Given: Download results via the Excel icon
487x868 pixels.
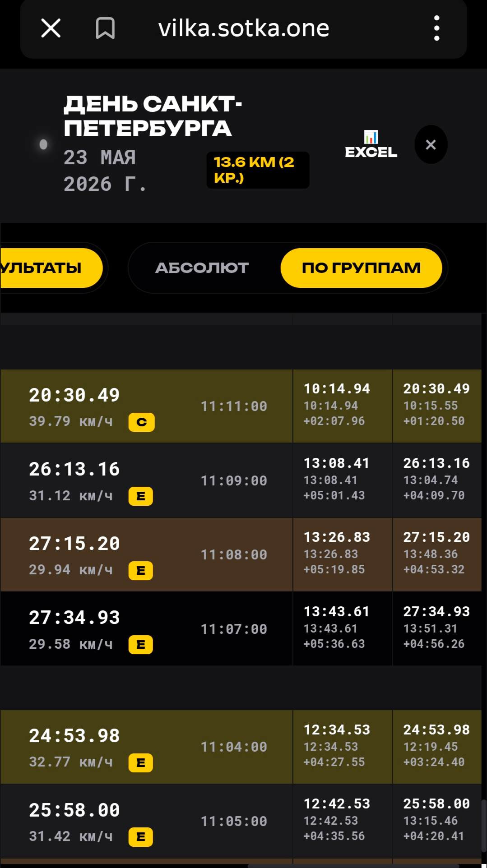Looking at the screenshot, I should (x=371, y=144).
